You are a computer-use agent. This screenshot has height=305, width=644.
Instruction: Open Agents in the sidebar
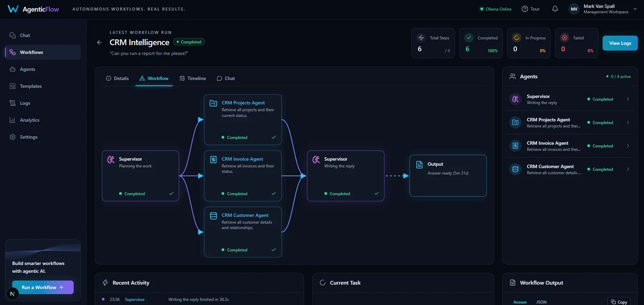(x=43, y=69)
